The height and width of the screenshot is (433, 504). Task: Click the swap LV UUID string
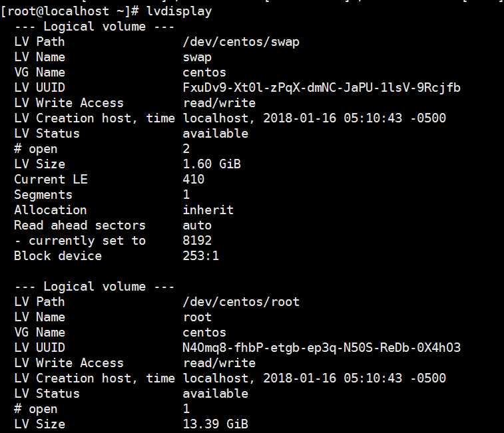tap(322, 87)
